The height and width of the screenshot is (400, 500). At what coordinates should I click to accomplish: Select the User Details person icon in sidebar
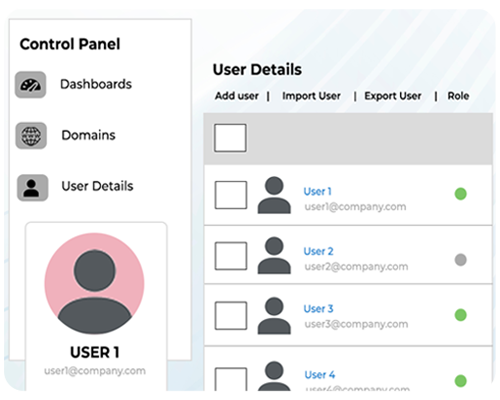(32, 188)
